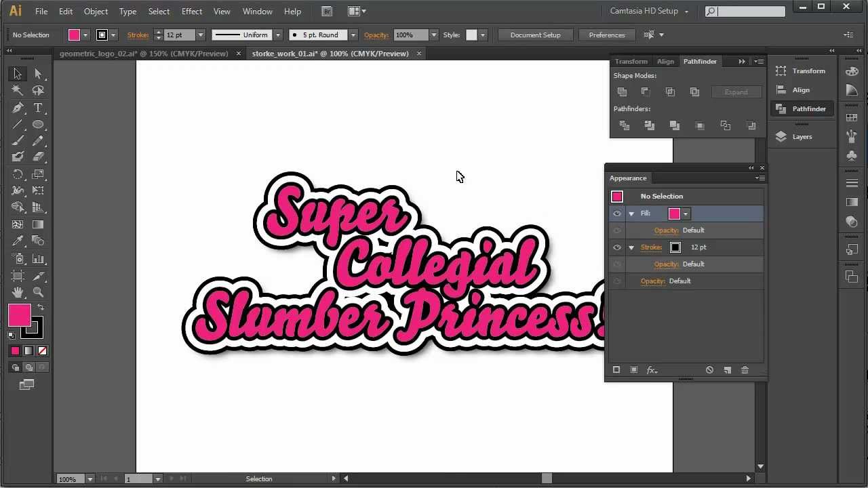Click the Document Setup button
The height and width of the screenshot is (488, 868).
535,35
